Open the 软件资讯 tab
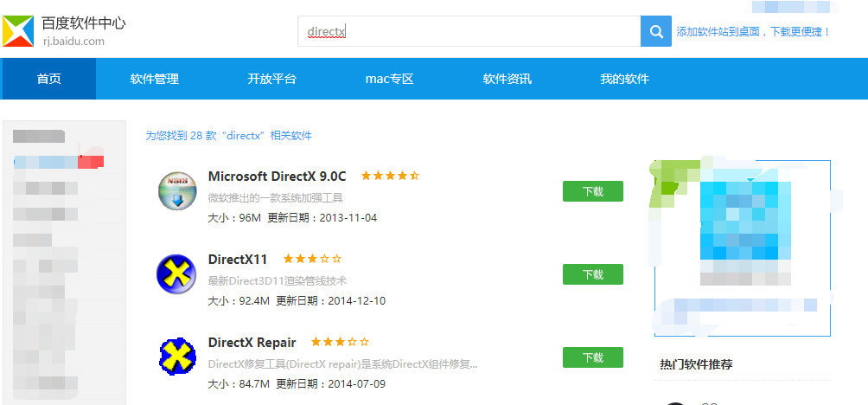Image resolution: width=868 pixels, height=405 pixels. click(507, 79)
